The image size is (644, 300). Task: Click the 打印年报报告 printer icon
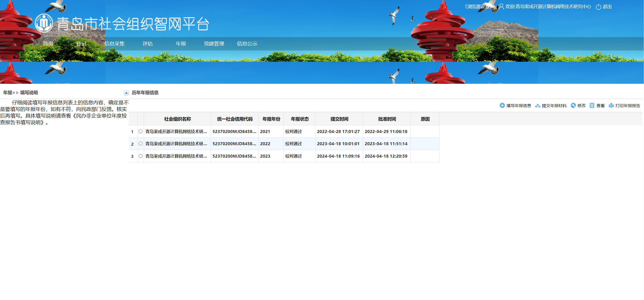[x=611, y=105]
